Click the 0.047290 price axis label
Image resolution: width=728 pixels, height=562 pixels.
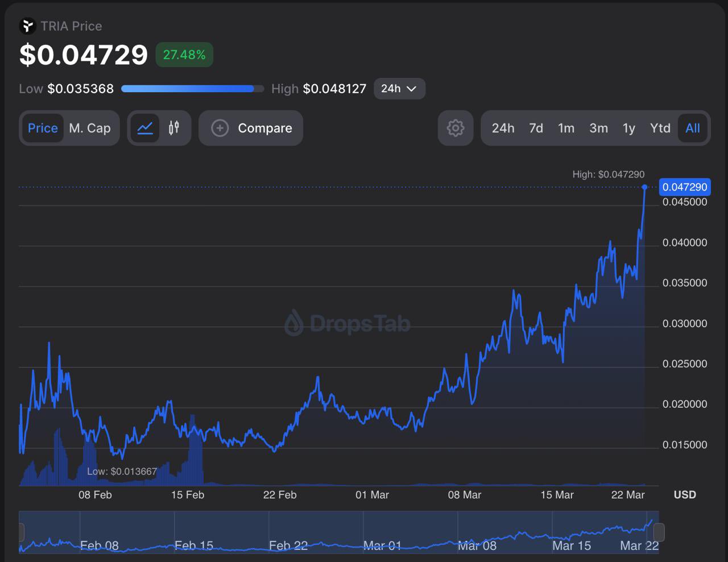coord(685,187)
